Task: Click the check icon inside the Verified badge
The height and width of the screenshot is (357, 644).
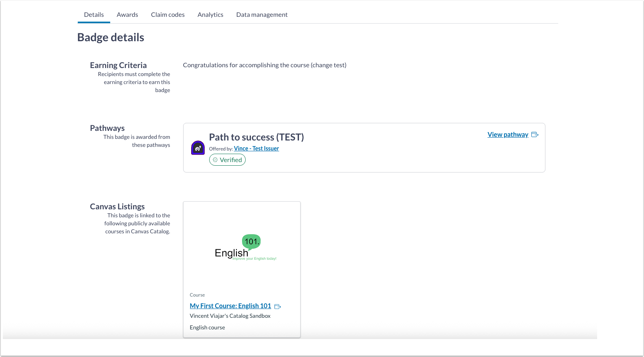Action: point(215,160)
